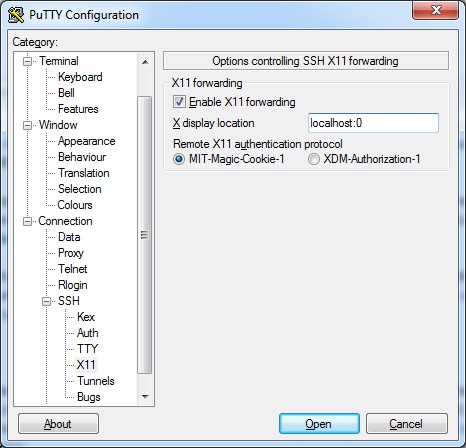Select the Proxy category
Viewport: 466px width, 448px height.
click(71, 253)
